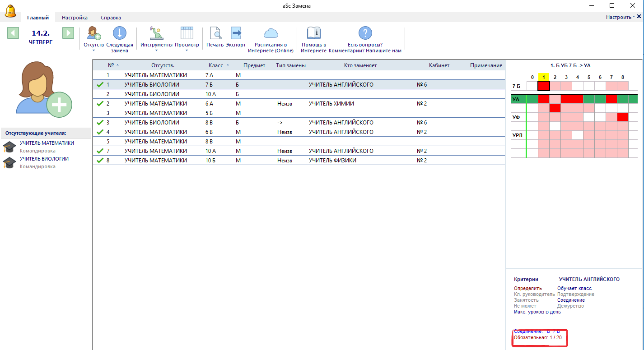Click УЧИТЕЛЬ ХИМИИ in the substitute column
The height and width of the screenshot is (350, 644).
331,104
